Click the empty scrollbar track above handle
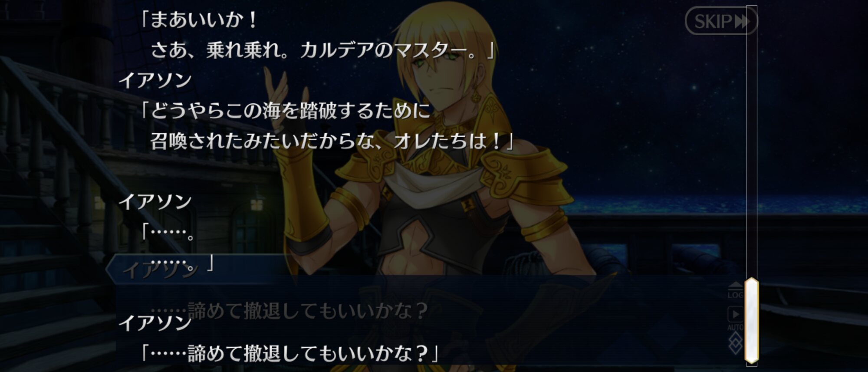The image size is (868, 372). [x=752, y=141]
